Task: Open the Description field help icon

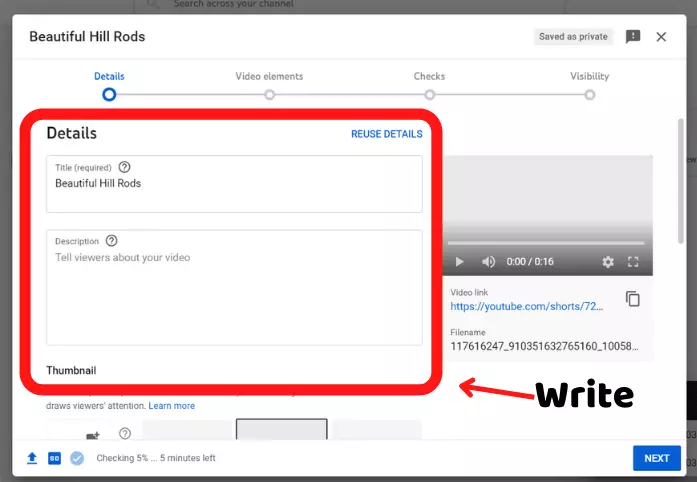Action: pyautogui.click(x=112, y=241)
